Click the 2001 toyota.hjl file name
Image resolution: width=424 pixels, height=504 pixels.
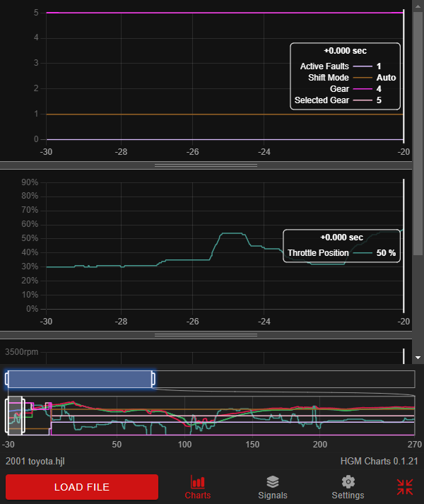click(36, 461)
